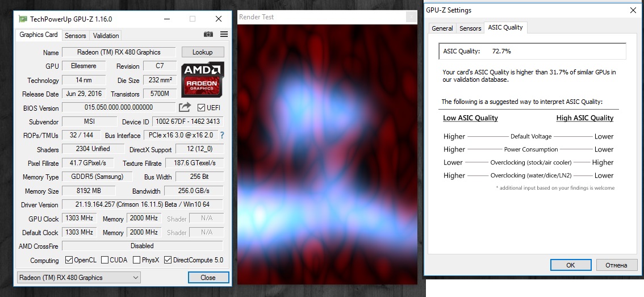Click the High ASIC Quality heading
This screenshot has width=644, height=297.
click(585, 118)
